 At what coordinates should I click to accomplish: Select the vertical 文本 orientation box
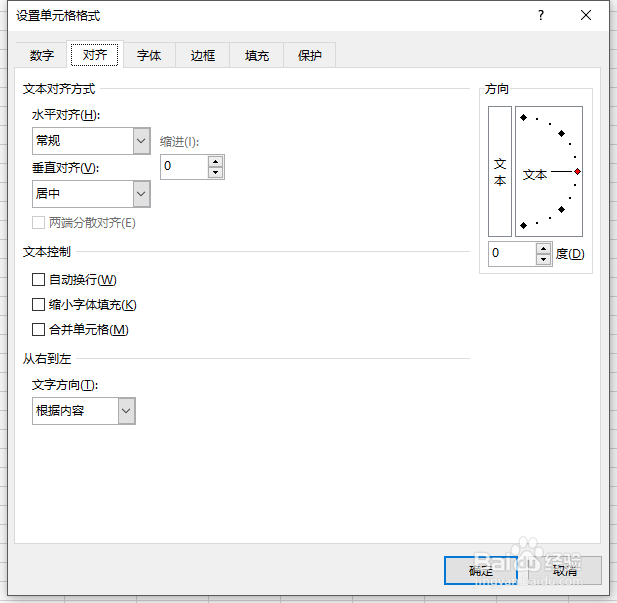tap(500, 170)
